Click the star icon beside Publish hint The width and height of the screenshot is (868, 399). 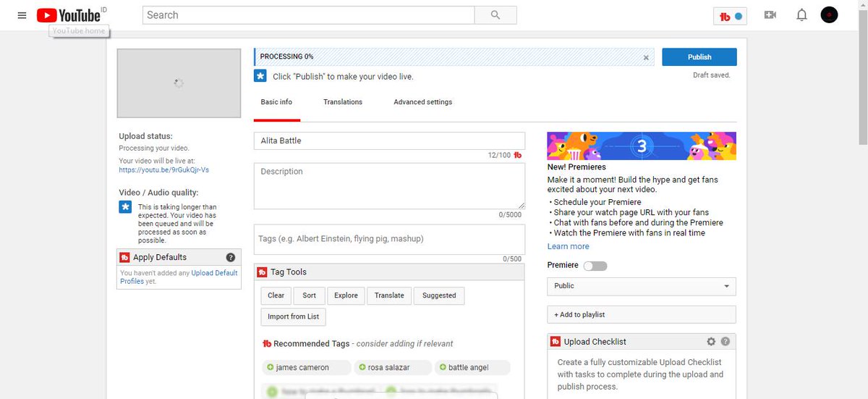pos(260,76)
